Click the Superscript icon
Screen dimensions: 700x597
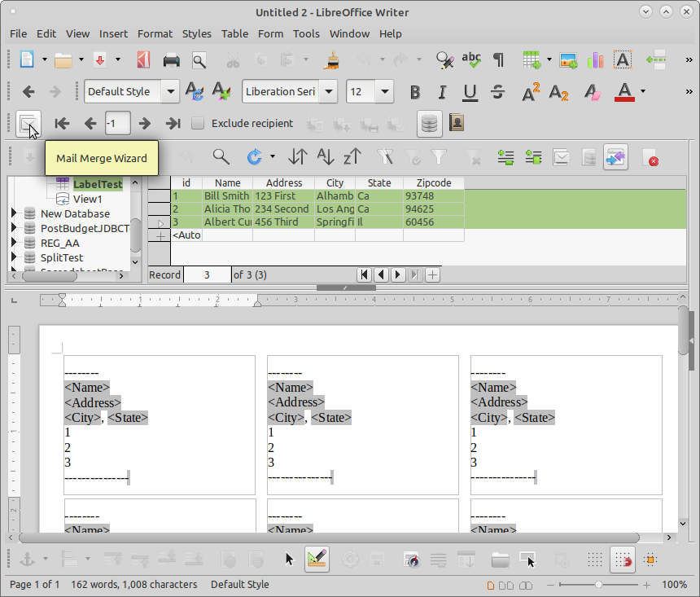pos(531,92)
